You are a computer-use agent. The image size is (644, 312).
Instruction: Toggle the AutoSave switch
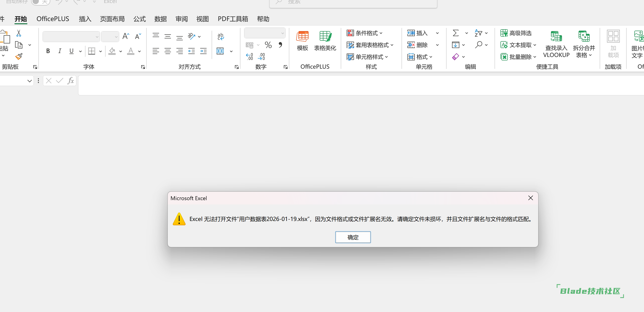point(40,2)
